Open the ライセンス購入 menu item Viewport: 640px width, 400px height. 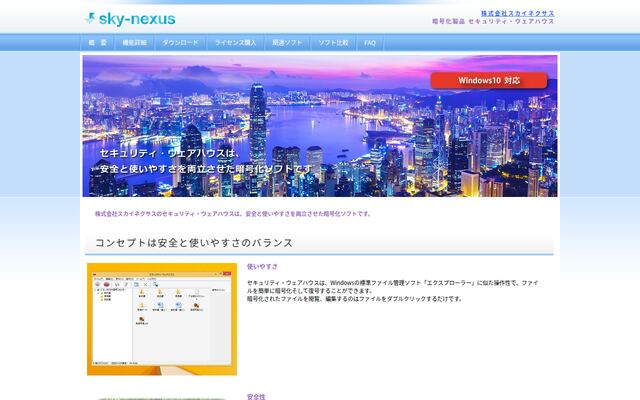[236, 42]
